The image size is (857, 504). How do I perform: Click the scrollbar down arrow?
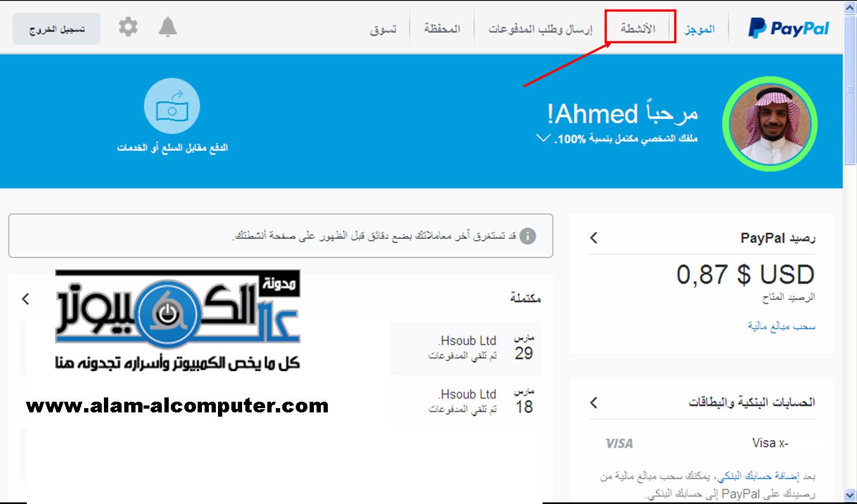(850, 494)
